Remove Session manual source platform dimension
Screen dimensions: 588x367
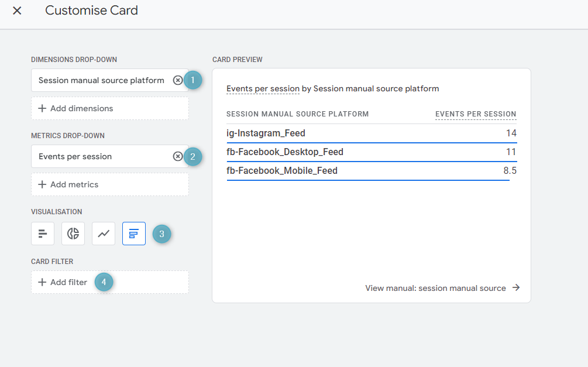(x=178, y=80)
